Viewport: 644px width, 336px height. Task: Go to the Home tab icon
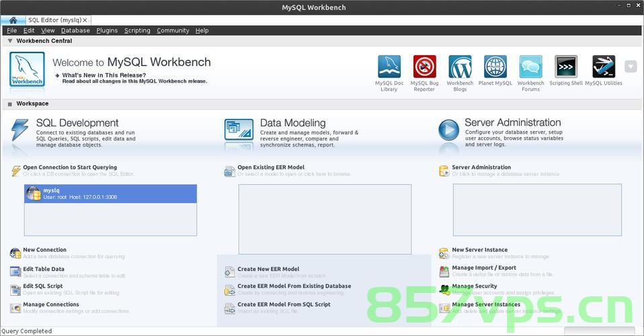click(x=13, y=20)
